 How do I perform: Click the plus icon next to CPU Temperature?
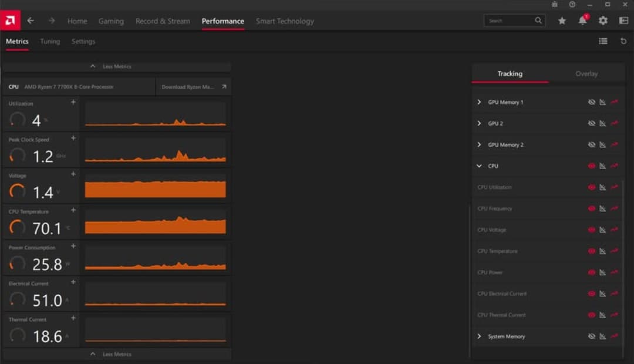73,210
